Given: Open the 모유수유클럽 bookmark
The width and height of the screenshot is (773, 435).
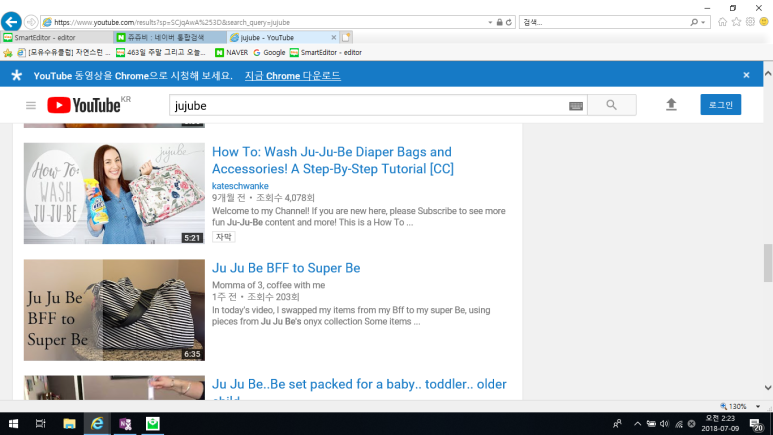Looking at the screenshot, I should 64,52.
